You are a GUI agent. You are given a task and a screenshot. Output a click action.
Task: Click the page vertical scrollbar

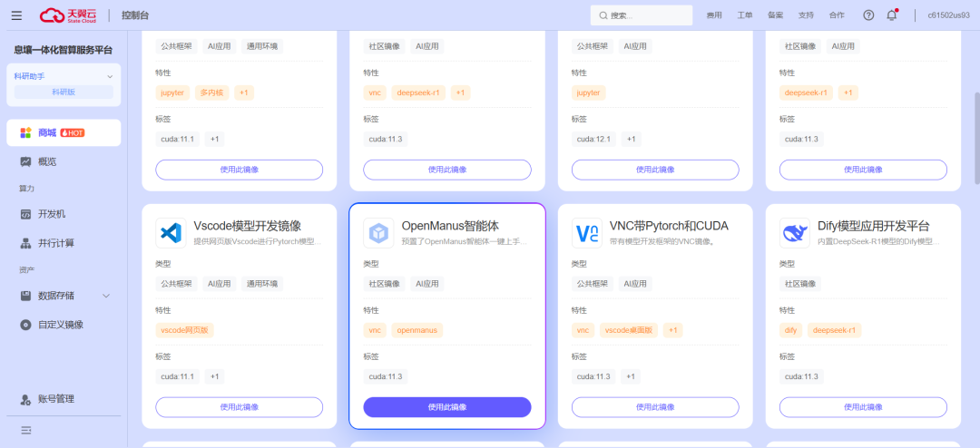coord(976,139)
